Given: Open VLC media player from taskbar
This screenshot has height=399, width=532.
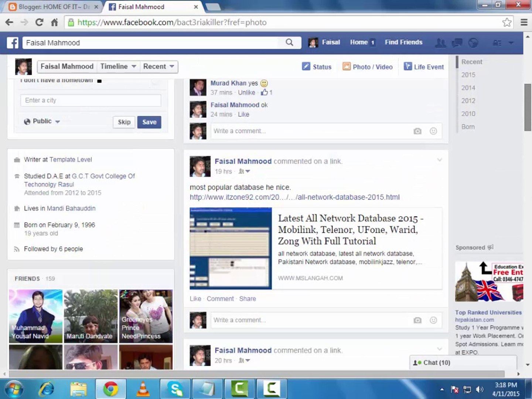Looking at the screenshot, I should [x=143, y=389].
